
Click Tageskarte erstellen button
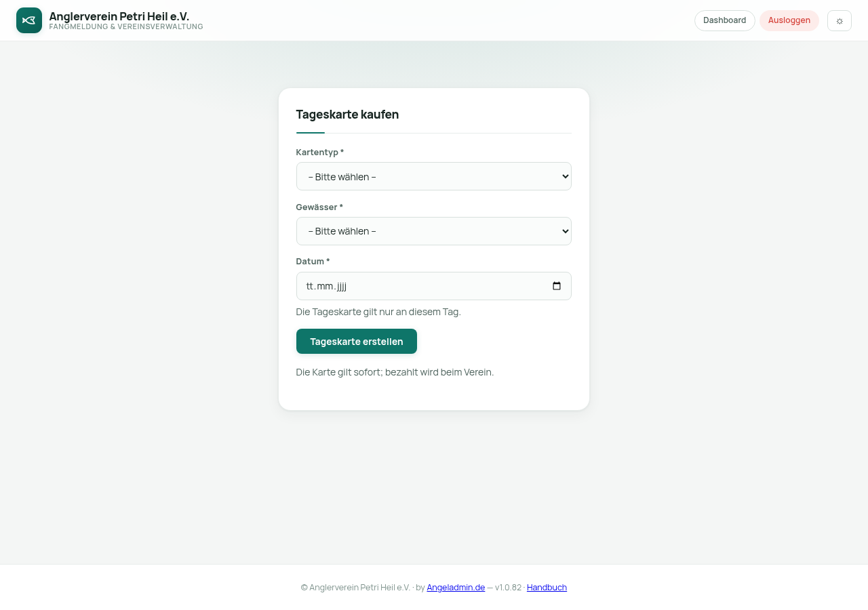[357, 341]
